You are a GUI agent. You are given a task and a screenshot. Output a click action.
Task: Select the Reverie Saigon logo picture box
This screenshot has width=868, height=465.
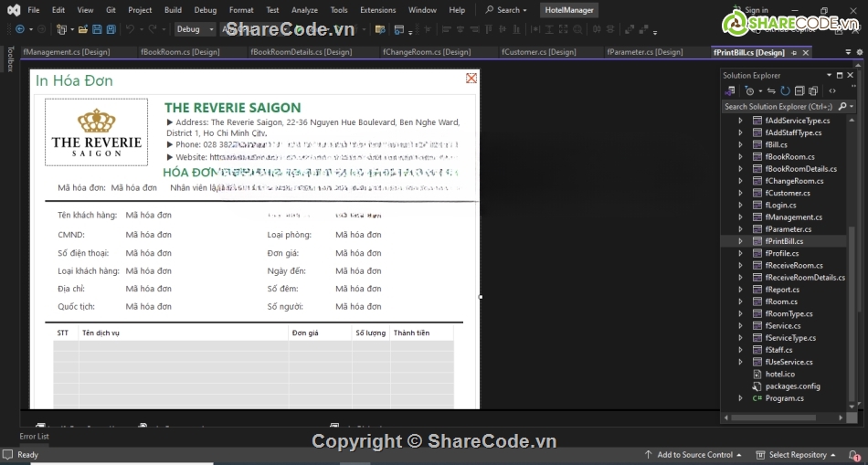(96, 132)
